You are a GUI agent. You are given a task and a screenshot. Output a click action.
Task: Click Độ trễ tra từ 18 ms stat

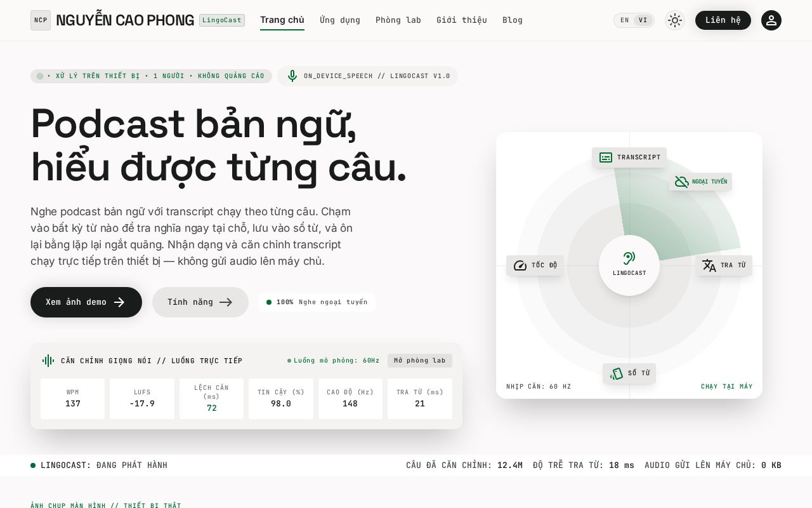pos(584,465)
